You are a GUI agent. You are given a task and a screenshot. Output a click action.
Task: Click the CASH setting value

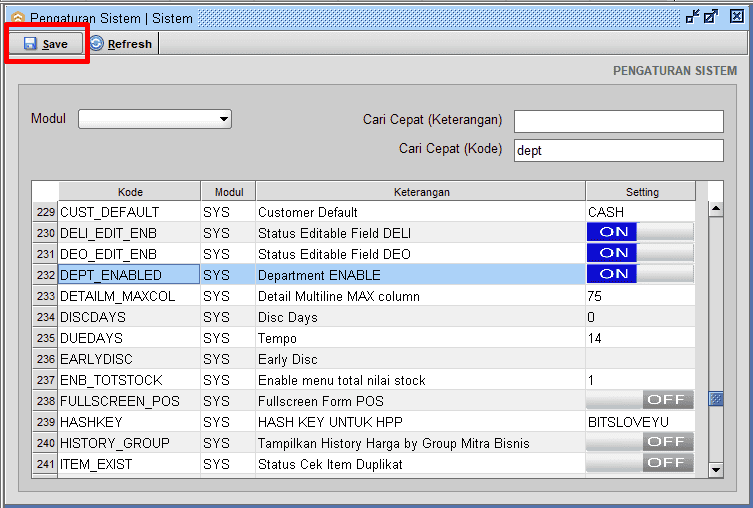point(640,212)
